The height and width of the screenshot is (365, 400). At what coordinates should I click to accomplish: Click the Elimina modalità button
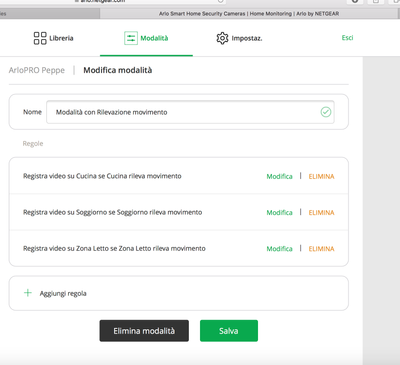144,331
